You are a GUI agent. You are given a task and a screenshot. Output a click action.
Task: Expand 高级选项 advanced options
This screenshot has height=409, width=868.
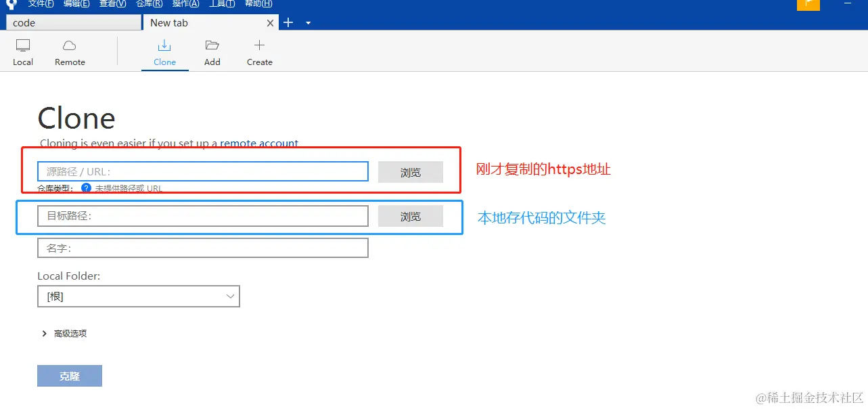click(x=64, y=334)
